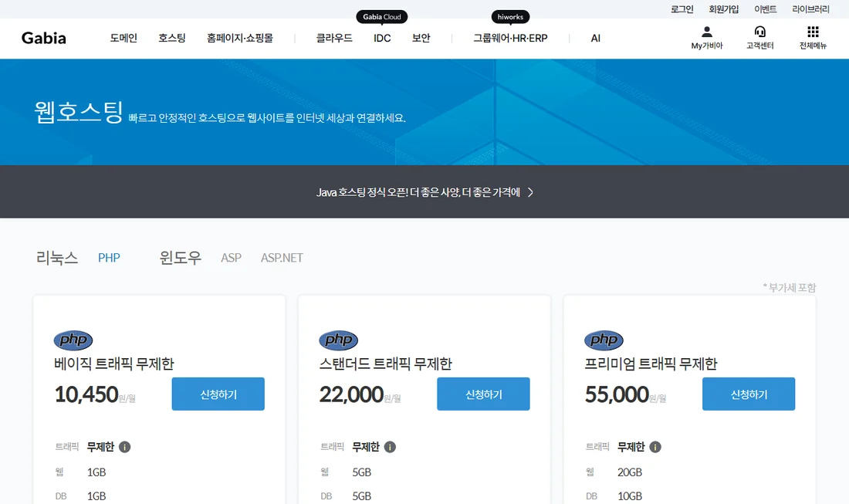Click 프리미엄 트래픽 무제한 title

(x=651, y=364)
